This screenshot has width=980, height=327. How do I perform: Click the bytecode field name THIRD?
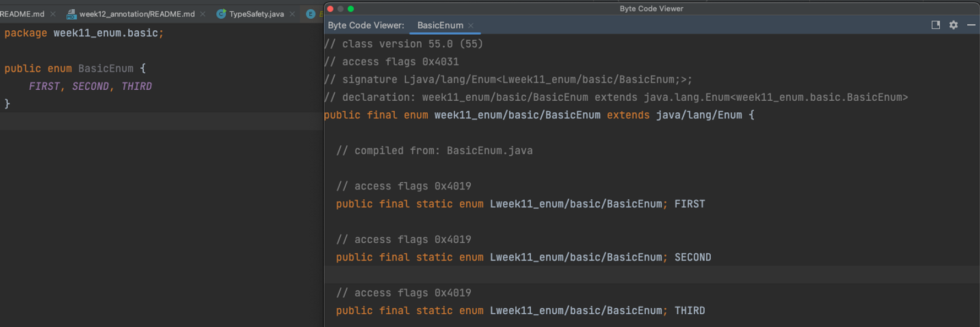689,310
